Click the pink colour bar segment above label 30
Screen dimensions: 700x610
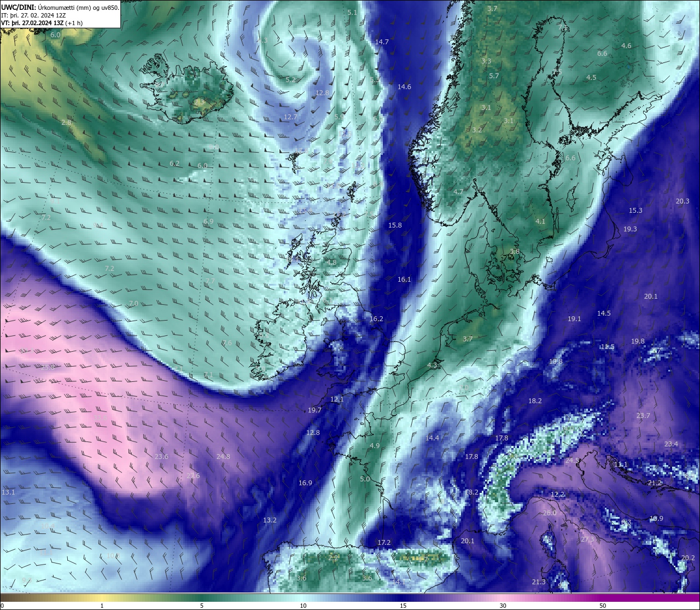[503, 597]
